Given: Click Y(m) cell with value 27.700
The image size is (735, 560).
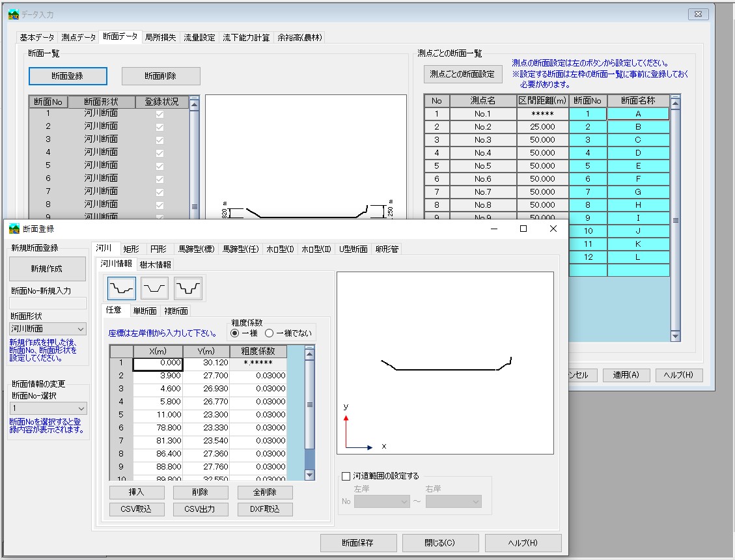Looking at the screenshot, I should pyautogui.click(x=206, y=376).
